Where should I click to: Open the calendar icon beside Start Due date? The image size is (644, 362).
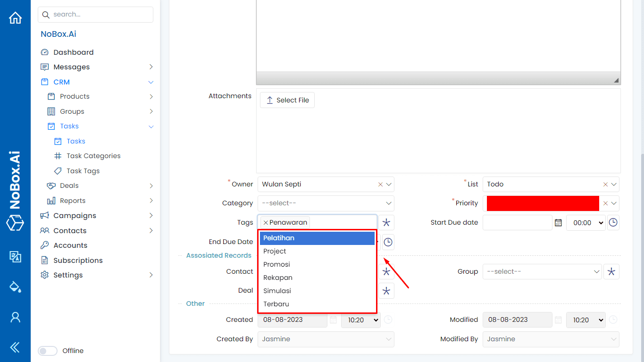tap(558, 222)
